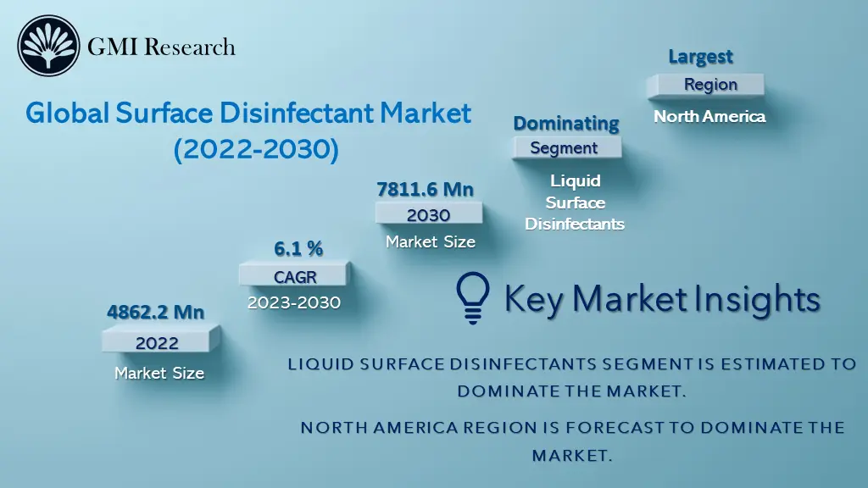This screenshot has height=488, width=868.
Task: Click the 7811.6 Mn market size figure
Action: point(426,189)
